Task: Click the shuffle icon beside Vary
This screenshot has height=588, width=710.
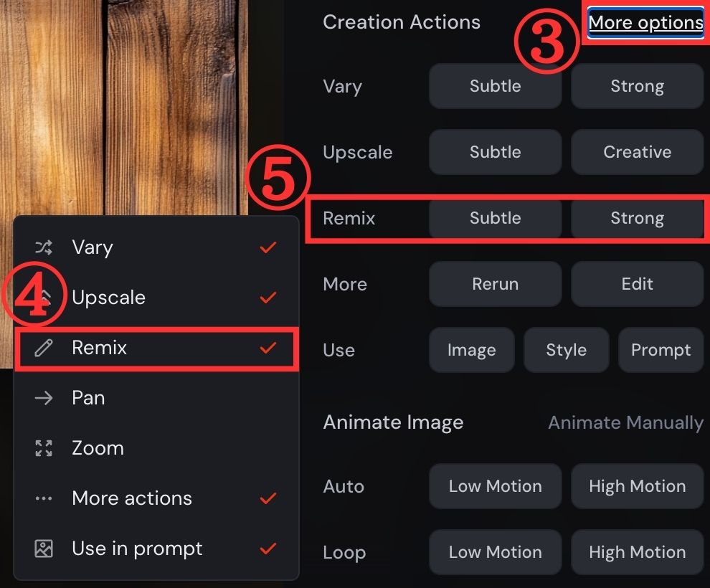Action: 44,247
